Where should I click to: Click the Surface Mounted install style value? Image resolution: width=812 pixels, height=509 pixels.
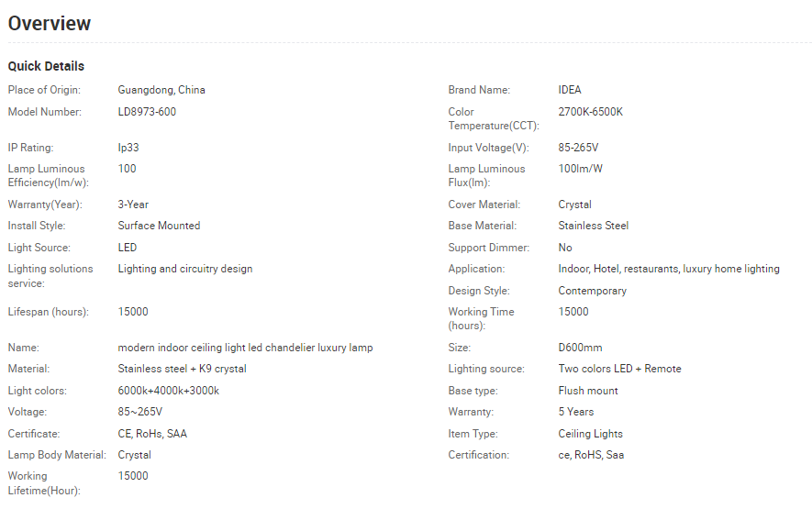tap(159, 226)
